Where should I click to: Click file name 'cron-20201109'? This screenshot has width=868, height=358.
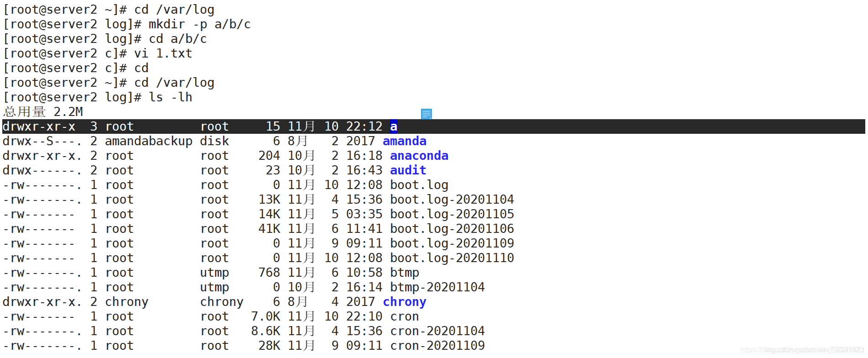coord(437,346)
